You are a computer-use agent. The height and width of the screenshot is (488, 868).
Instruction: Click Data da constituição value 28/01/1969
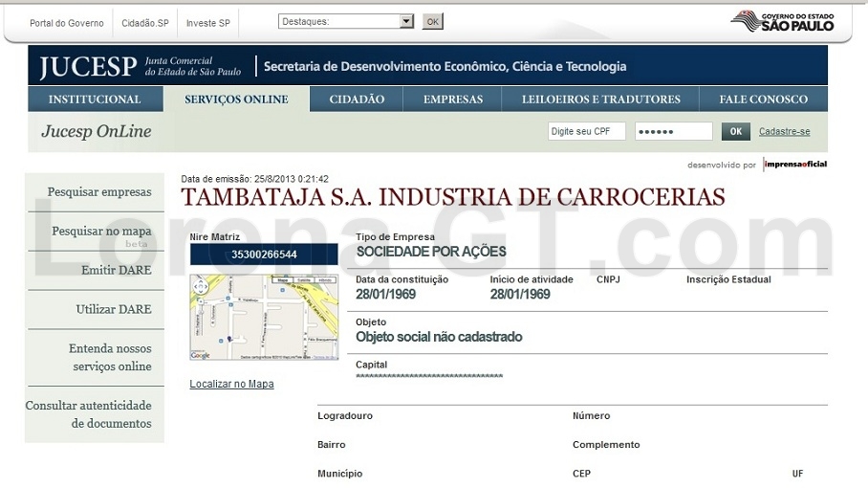385,294
